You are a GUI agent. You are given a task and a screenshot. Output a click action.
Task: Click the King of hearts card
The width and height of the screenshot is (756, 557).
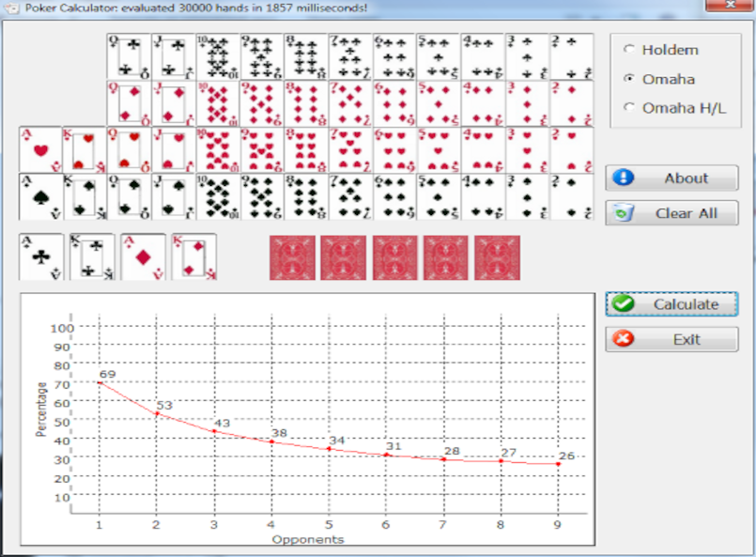click(x=85, y=150)
